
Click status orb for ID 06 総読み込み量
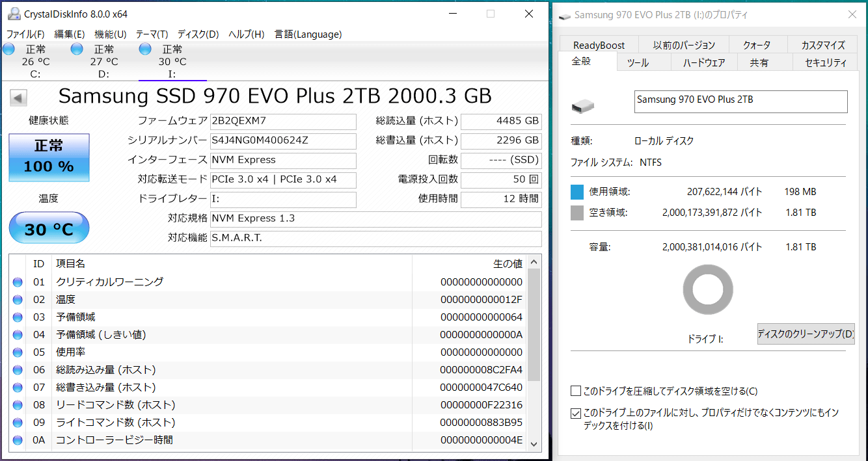[18, 370]
